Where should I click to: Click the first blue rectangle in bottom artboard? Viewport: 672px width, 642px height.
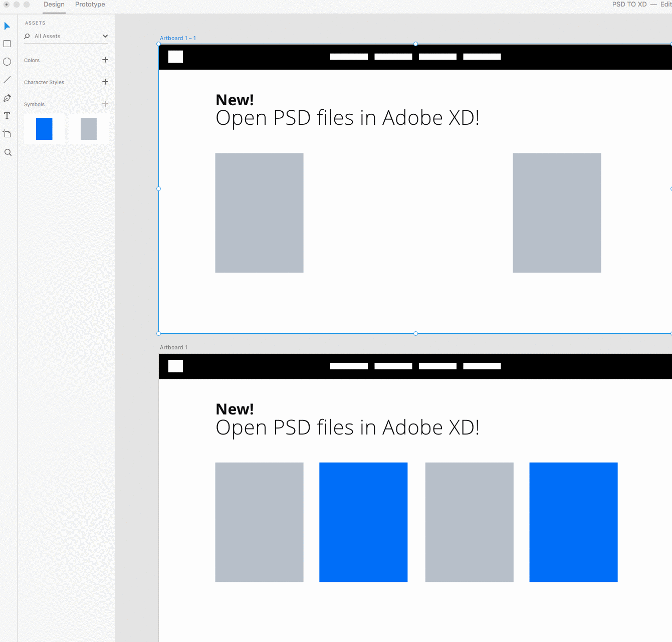363,522
